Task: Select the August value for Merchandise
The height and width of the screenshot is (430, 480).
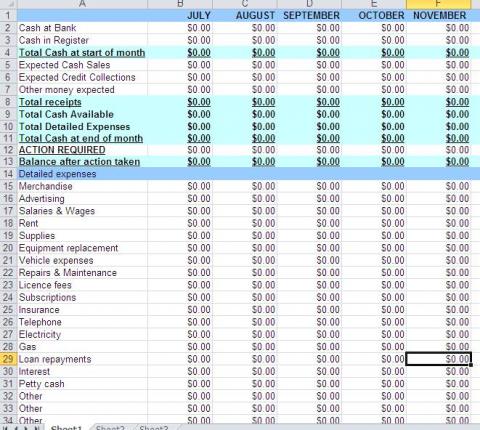Action: click(x=245, y=186)
